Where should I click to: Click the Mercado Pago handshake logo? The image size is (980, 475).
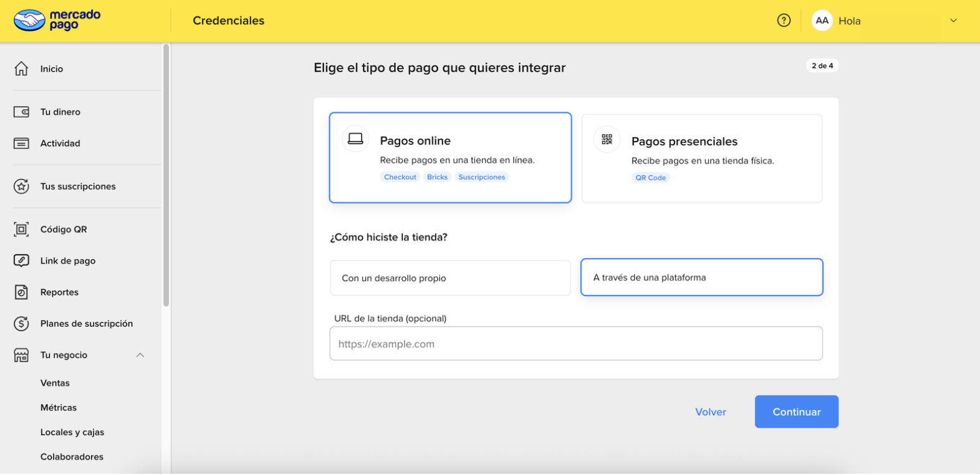coord(29,21)
